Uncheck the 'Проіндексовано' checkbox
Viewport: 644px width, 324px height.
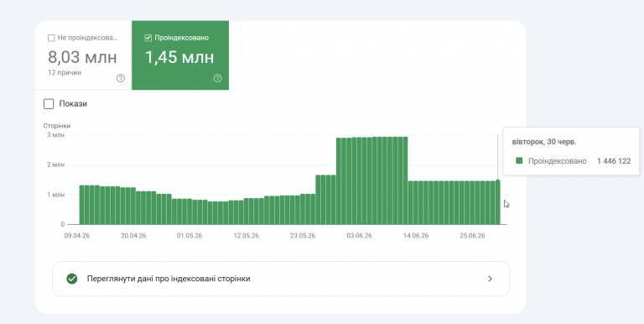click(x=148, y=38)
